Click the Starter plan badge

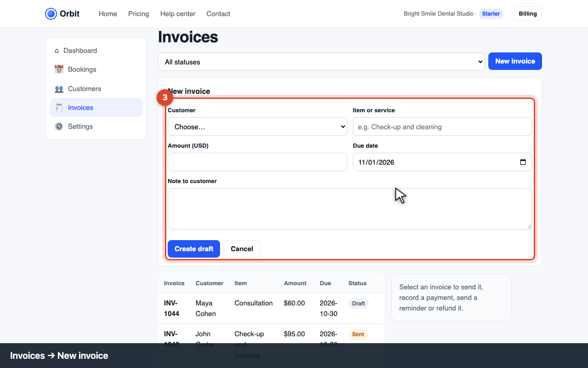click(x=491, y=14)
